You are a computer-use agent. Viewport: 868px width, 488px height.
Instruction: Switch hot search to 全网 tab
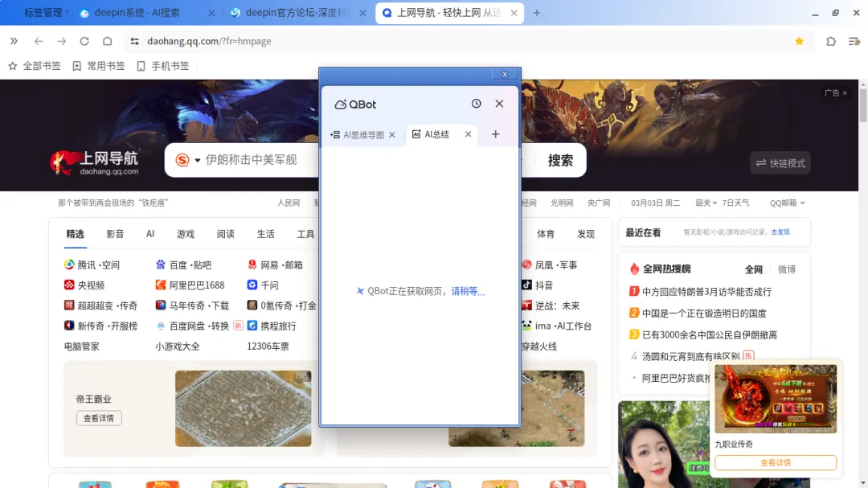(x=753, y=269)
